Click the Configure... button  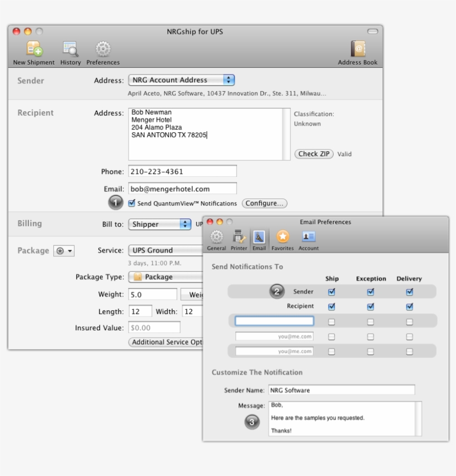pos(265,203)
